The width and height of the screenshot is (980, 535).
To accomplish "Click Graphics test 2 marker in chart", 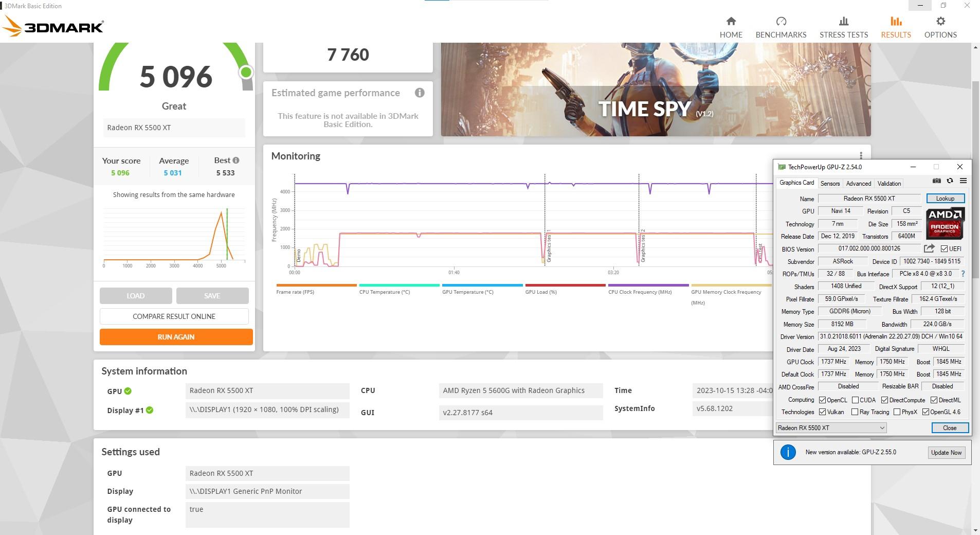I will tap(643, 246).
